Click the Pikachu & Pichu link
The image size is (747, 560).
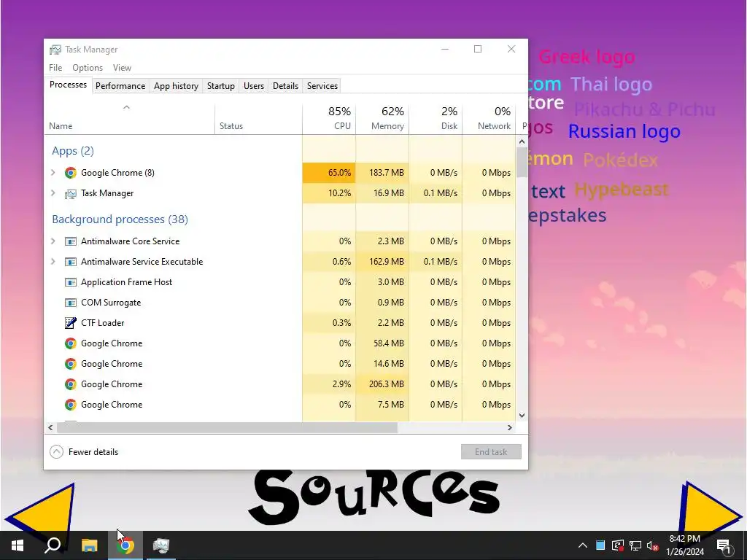click(x=645, y=109)
